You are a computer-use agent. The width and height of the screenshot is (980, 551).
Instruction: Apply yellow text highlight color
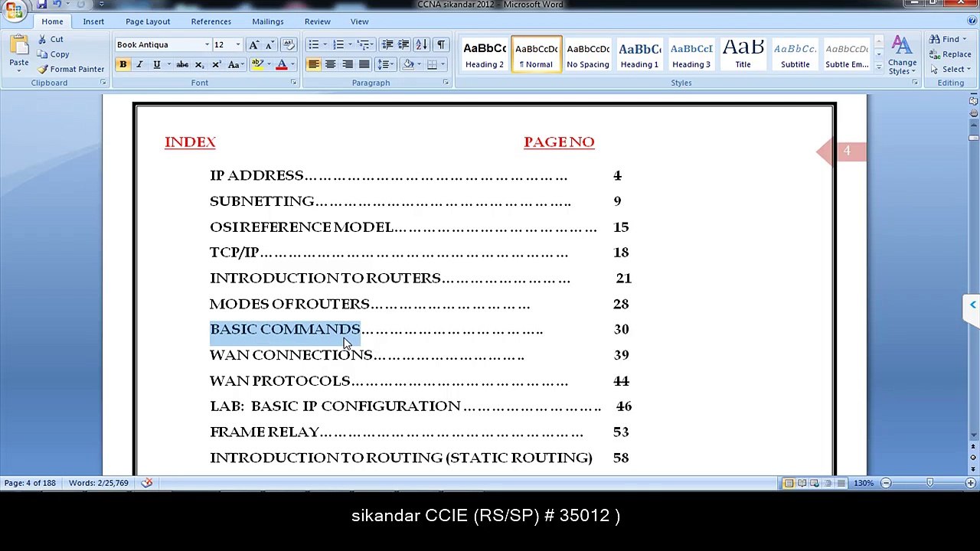pos(257,64)
